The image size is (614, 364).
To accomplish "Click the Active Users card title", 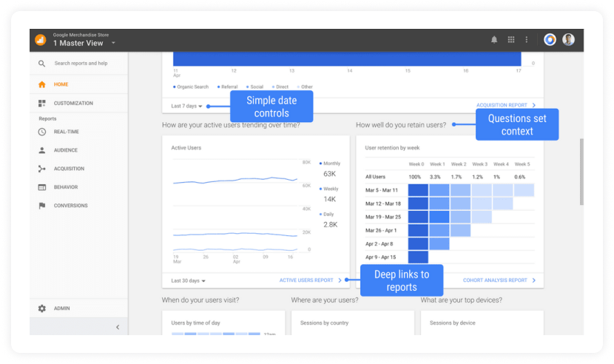I will click(x=186, y=148).
